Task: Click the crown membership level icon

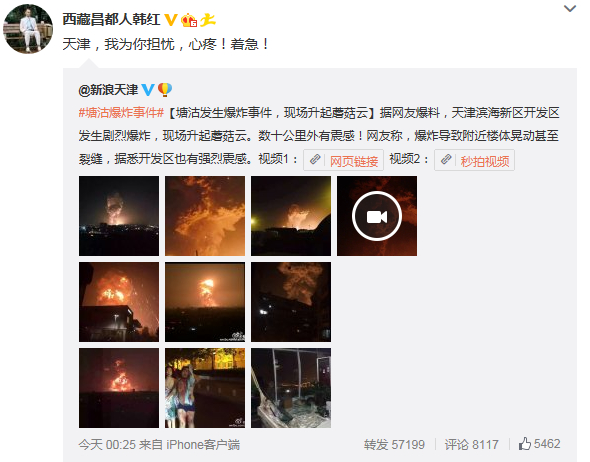Action: tap(189, 20)
